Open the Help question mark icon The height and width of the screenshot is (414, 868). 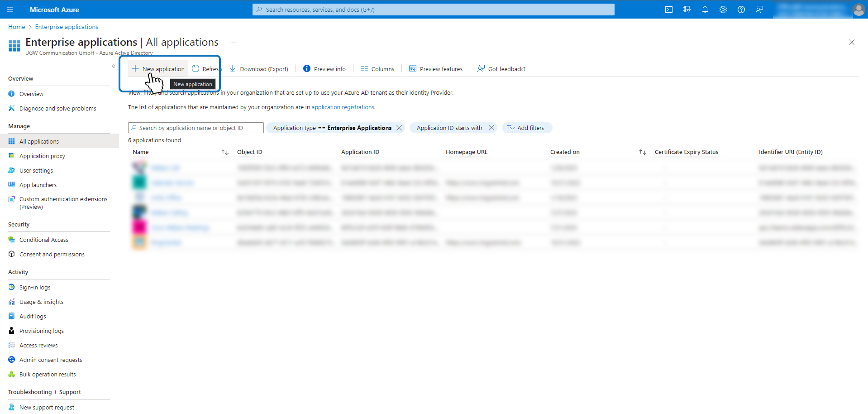pyautogui.click(x=741, y=10)
